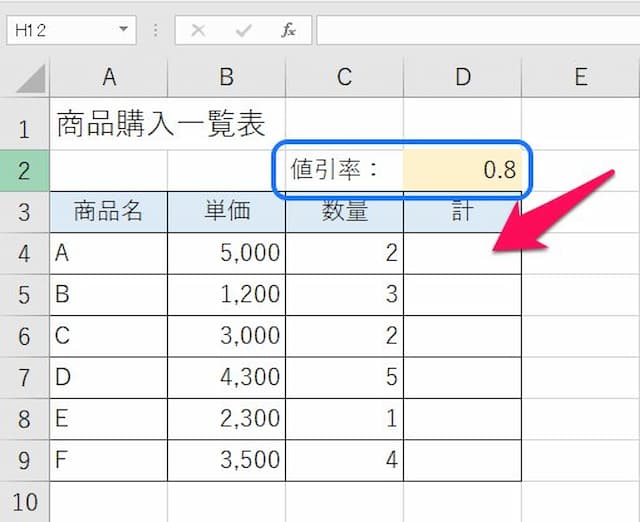Viewport: 640px width, 522px height.
Task: Select column B header
Action: click(227, 77)
